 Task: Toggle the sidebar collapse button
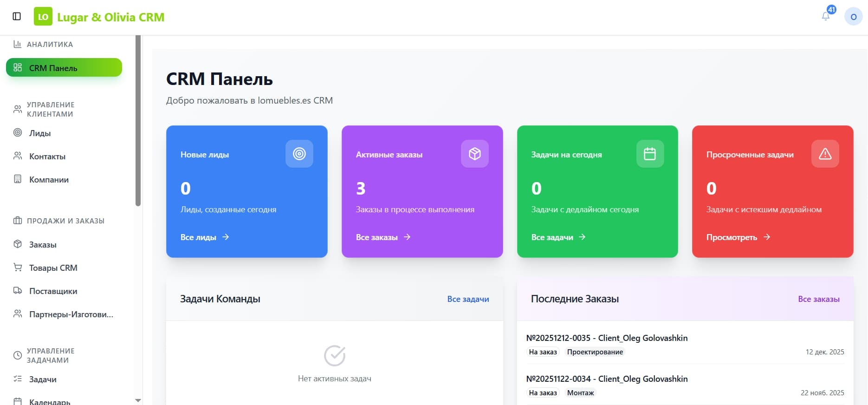[17, 17]
